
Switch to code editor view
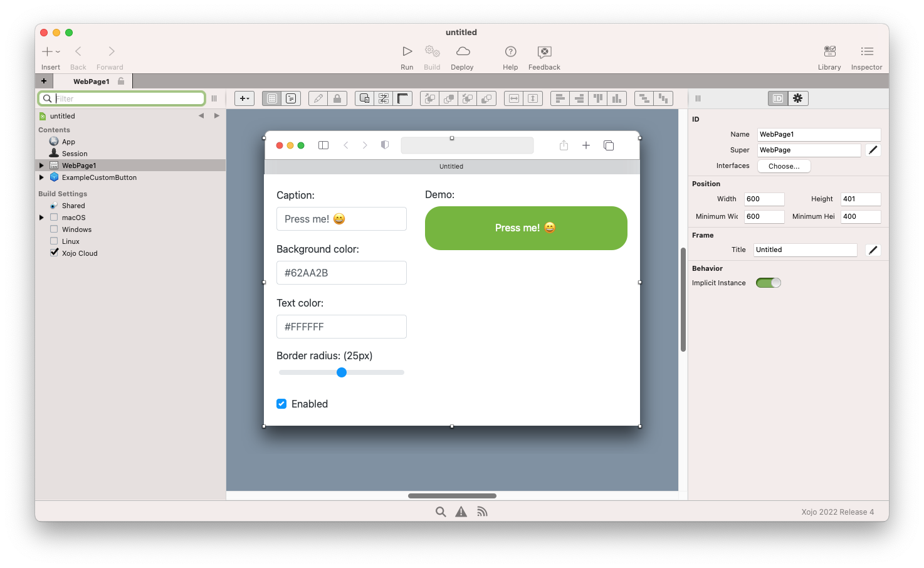[291, 98]
